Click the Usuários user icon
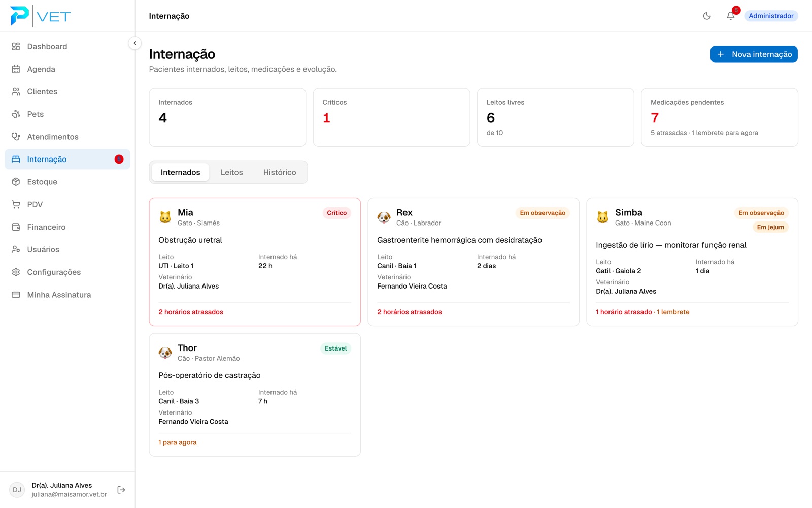Screen dimensions: 812x508 16,249
